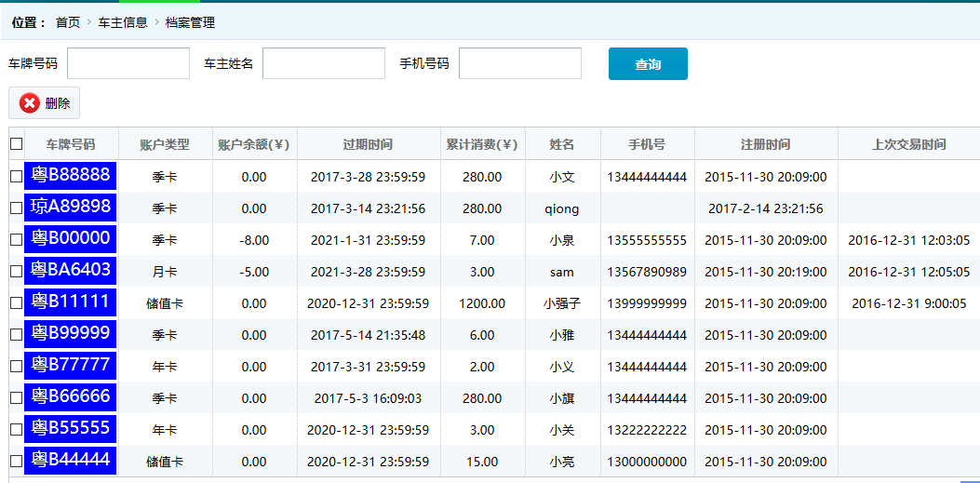
Task: Click into the 车主姓名 text box
Action: (324, 63)
